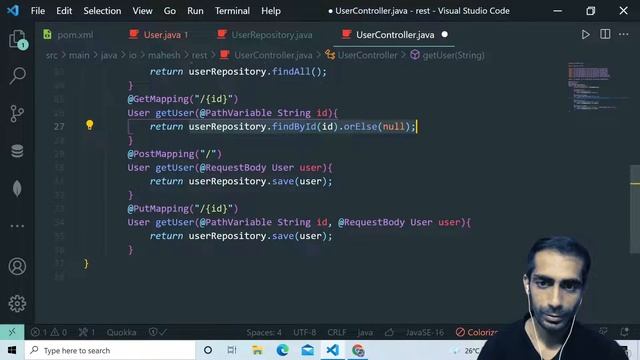The width and height of the screenshot is (640, 360).
Task: Open editor More Actions ellipsis
Action: 623,35
